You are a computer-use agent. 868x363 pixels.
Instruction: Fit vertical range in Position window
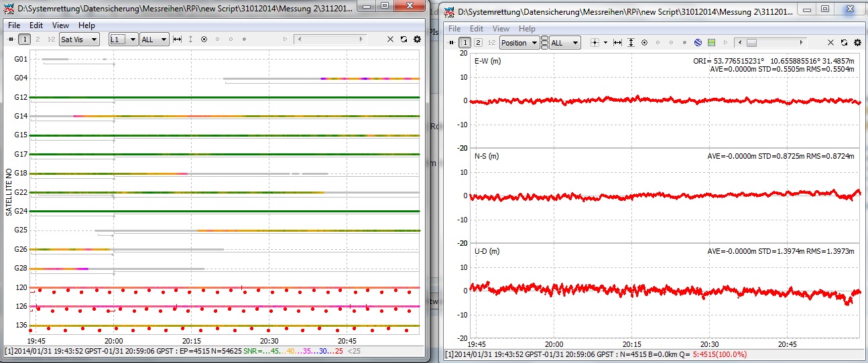click(x=631, y=43)
